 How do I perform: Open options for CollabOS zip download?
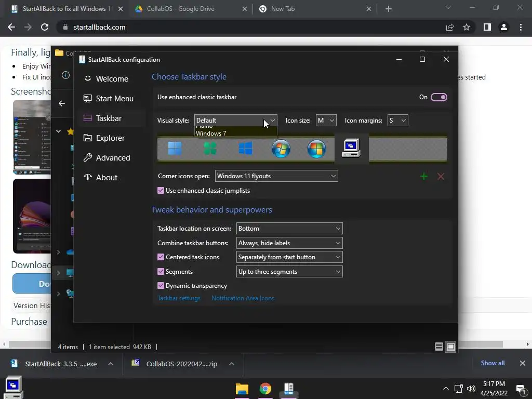click(232, 364)
